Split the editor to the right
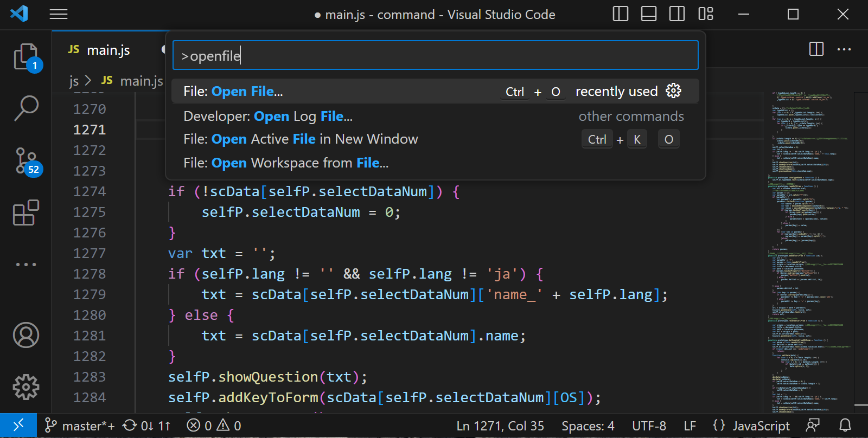This screenshot has width=868, height=438. (x=816, y=49)
